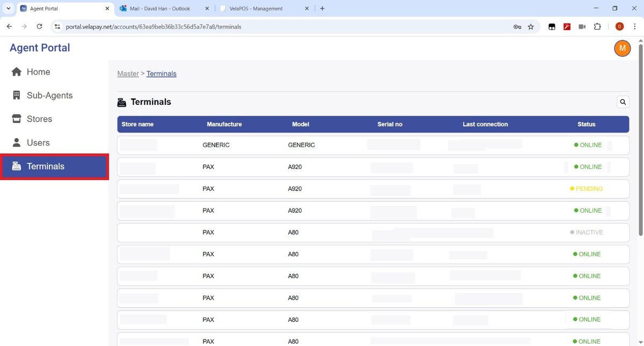Reload the page with the refresh button
The height and width of the screenshot is (346, 644).
tap(39, 26)
